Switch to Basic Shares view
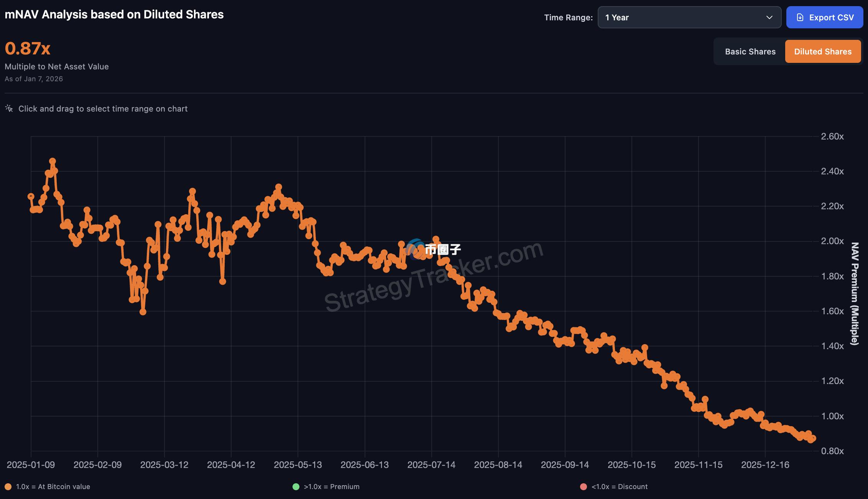 (x=750, y=52)
